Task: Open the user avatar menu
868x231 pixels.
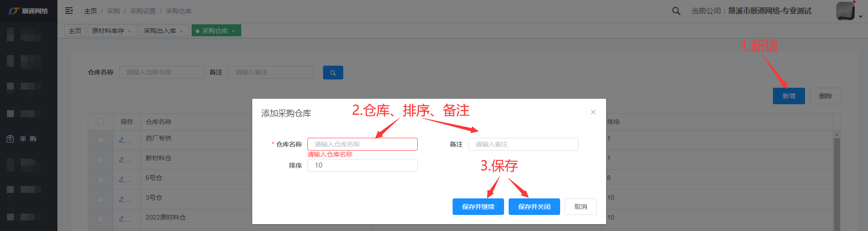Action: coord(845,11)
